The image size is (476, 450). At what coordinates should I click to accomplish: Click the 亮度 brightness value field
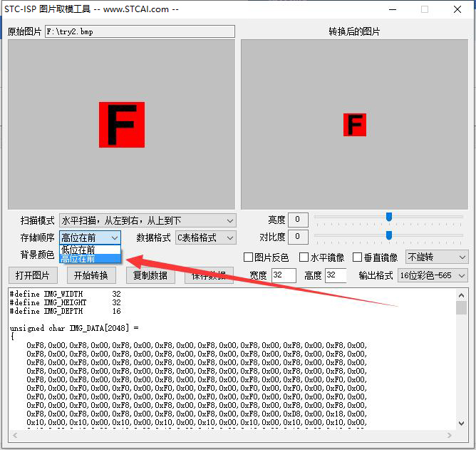298,220
